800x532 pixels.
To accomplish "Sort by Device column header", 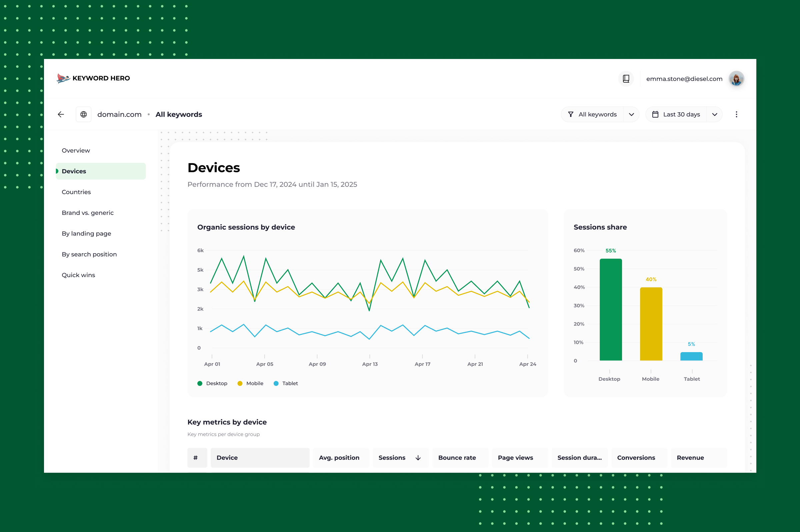I will 260,458.
